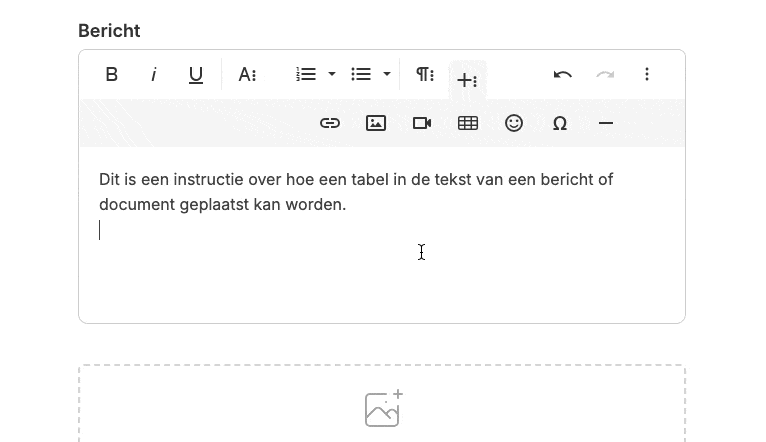Screen dimensions: 766x442
Task: Open special characters (omega) picker
Action: point(560,123)
